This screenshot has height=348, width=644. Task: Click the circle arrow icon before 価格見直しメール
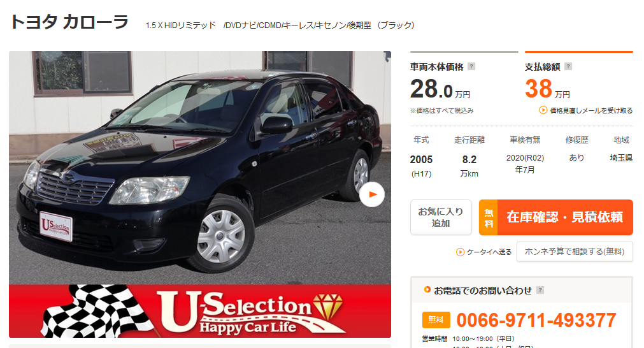pos(543,110)
